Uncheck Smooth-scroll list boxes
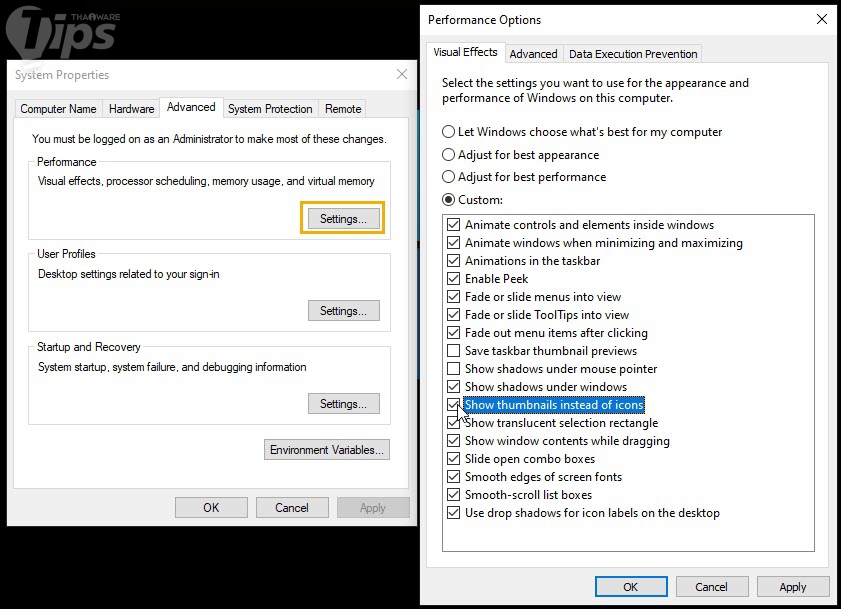 coord(453,495)
